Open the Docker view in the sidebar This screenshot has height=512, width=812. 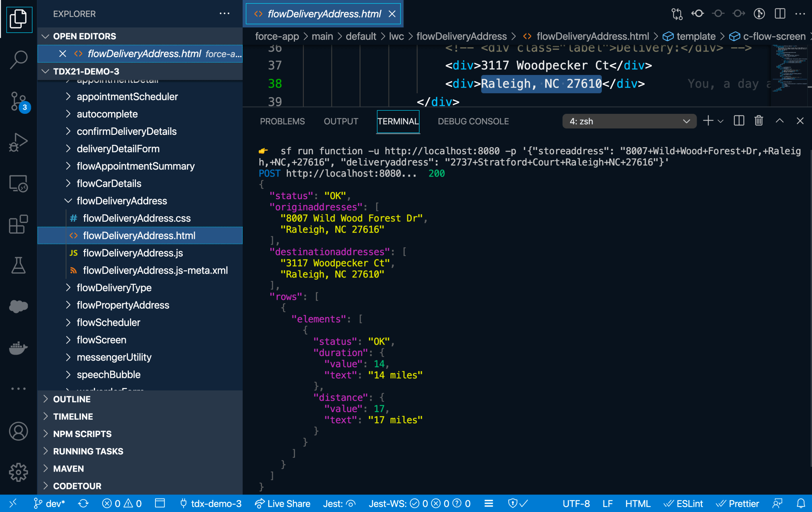(18, 348)
